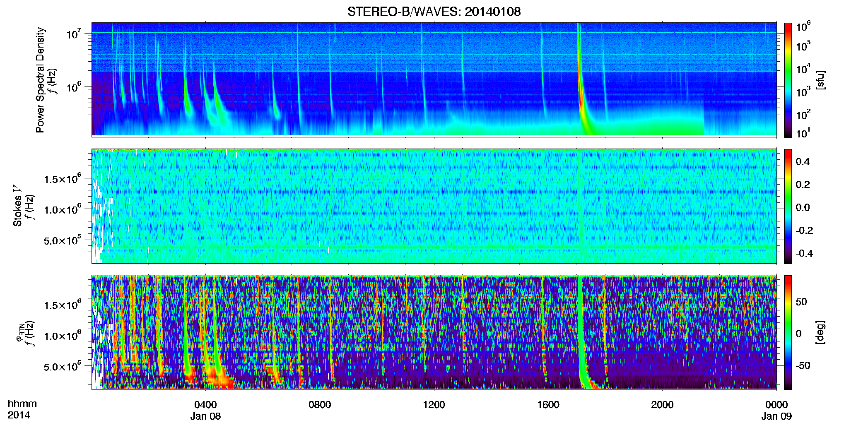Click the phi RTN spectrogram panel
This screenshot has height=447, width=868.
434,332
